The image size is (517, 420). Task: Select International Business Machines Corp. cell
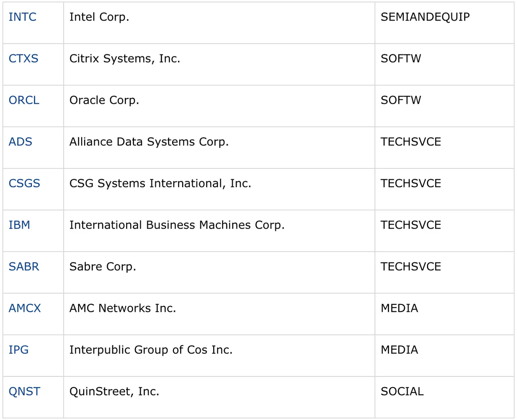219,231
